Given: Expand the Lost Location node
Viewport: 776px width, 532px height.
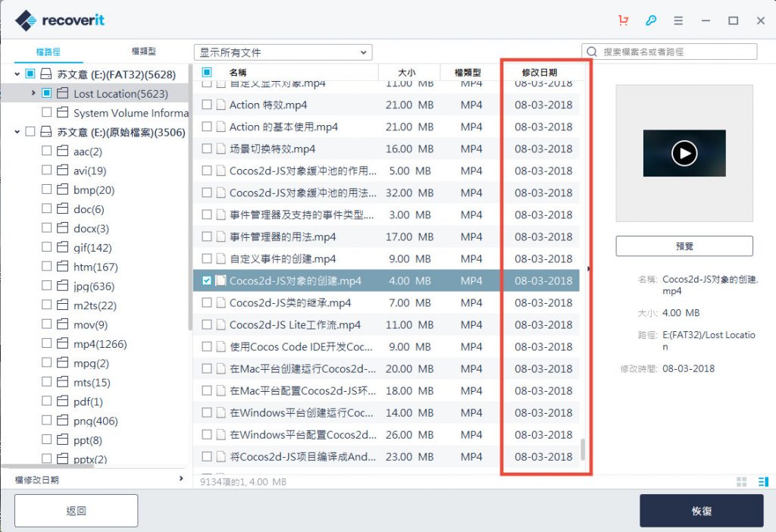Looking at the screenshot, I should pyautogui.click(x=33, y=93).
